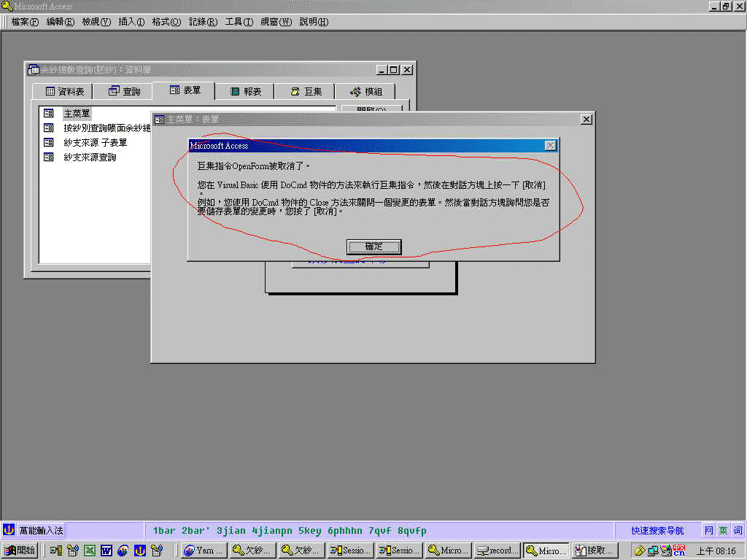The height and width of the screenshot is (560, 747).
Task: Switch to the Yam... taskbar window
Action: point(204,551)
